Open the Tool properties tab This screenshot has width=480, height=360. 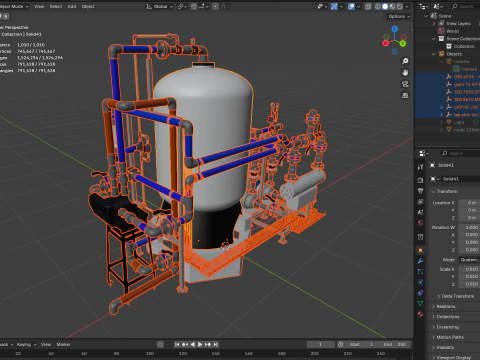pyautogui.click(x=420, y=167)
